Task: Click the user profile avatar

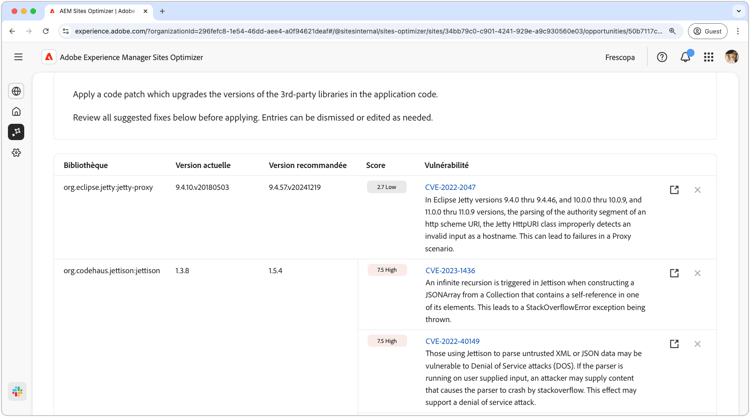Action: 731,56
